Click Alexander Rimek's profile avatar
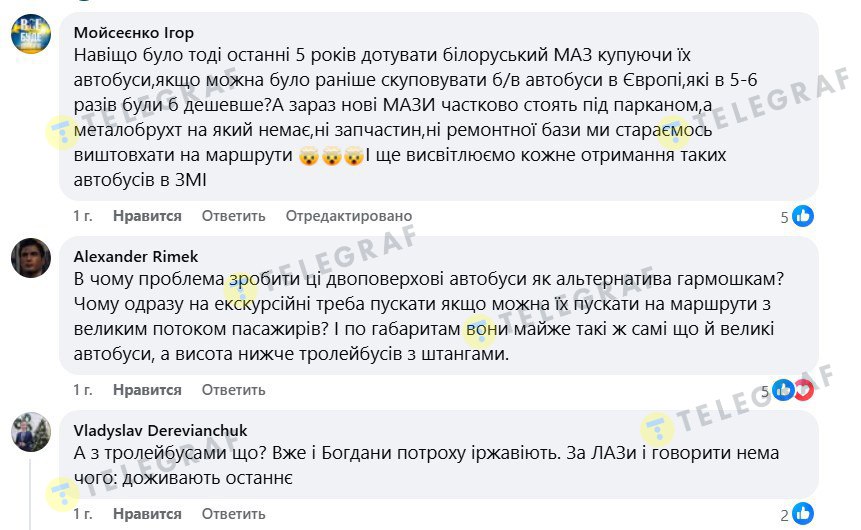 (31, 258)
